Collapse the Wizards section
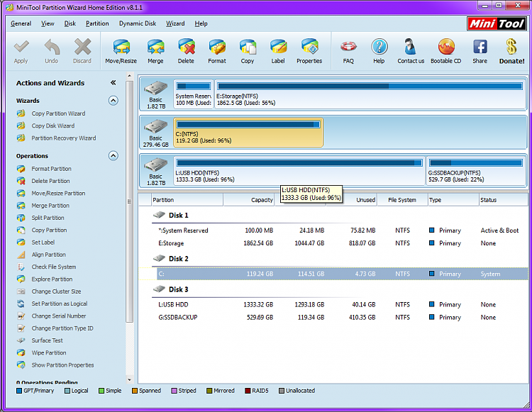 [113, 101]
